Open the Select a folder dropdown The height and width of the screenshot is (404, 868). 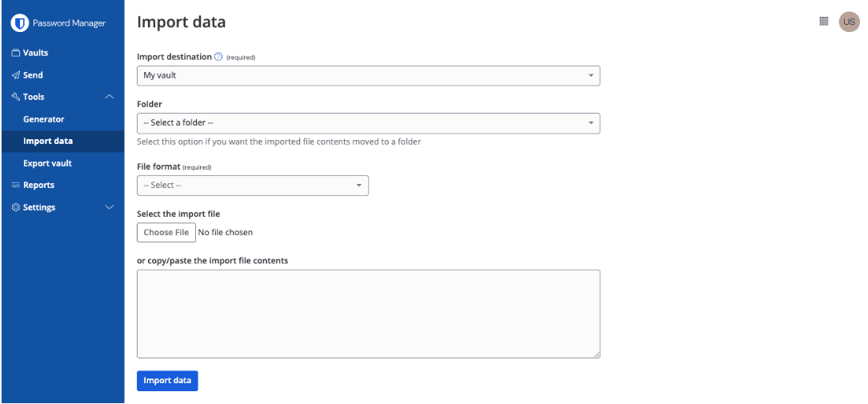[369, 123]
